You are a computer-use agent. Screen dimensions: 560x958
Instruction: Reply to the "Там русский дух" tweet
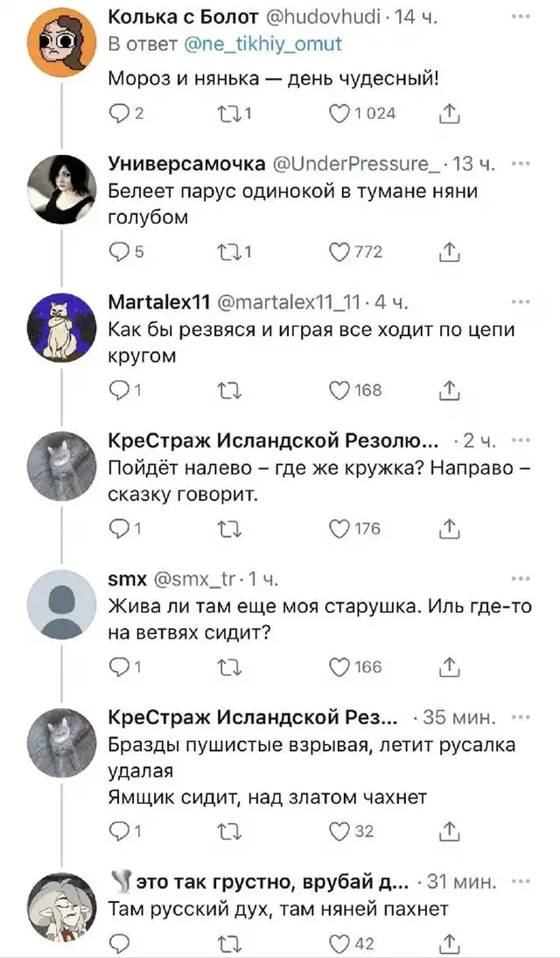pyautogui.click(x=120, y=943)
